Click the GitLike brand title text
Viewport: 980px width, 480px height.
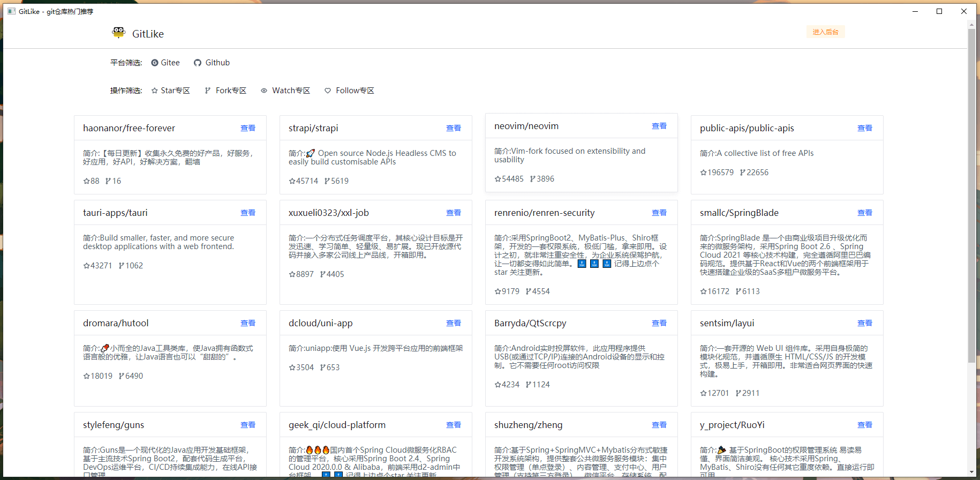[x=148, y=34]
